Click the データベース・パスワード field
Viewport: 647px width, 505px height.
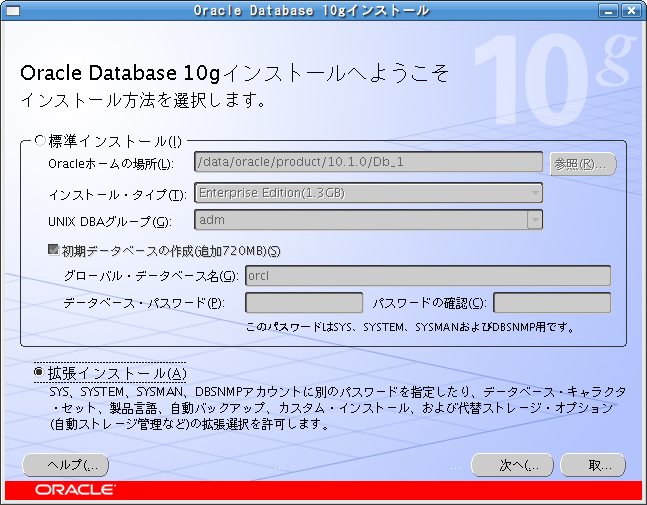304,303
